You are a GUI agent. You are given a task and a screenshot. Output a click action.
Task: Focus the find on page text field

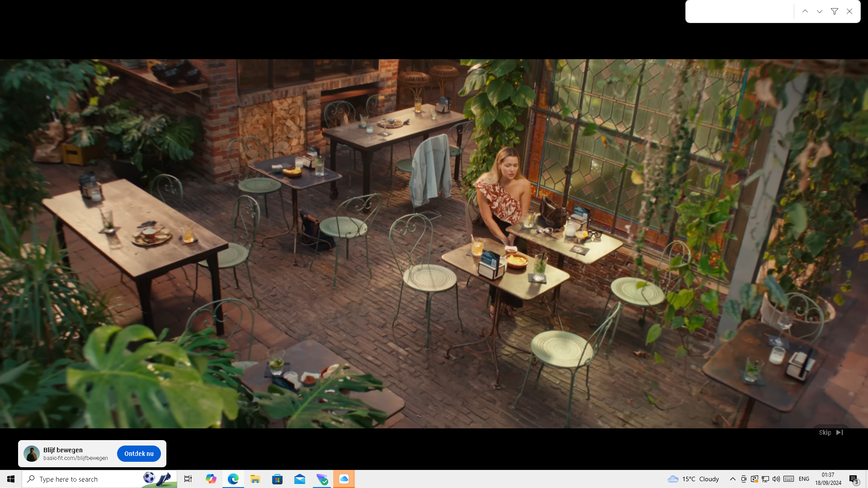pyautogui.click(x=740, y=11)
